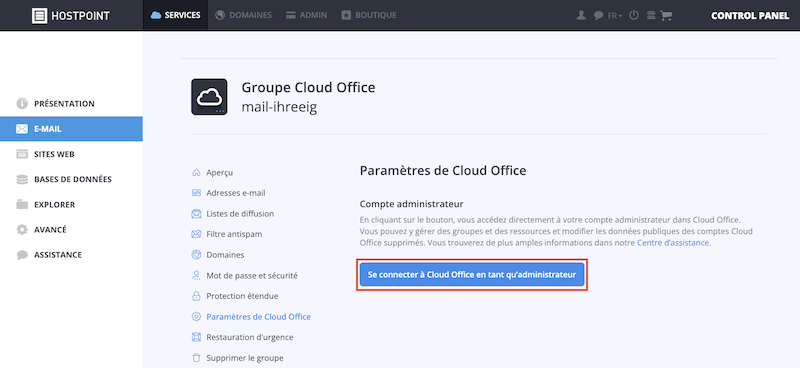Viewport: 800px width, 368px height.
Task: Click the server icon in header
Action: [651, 15]
